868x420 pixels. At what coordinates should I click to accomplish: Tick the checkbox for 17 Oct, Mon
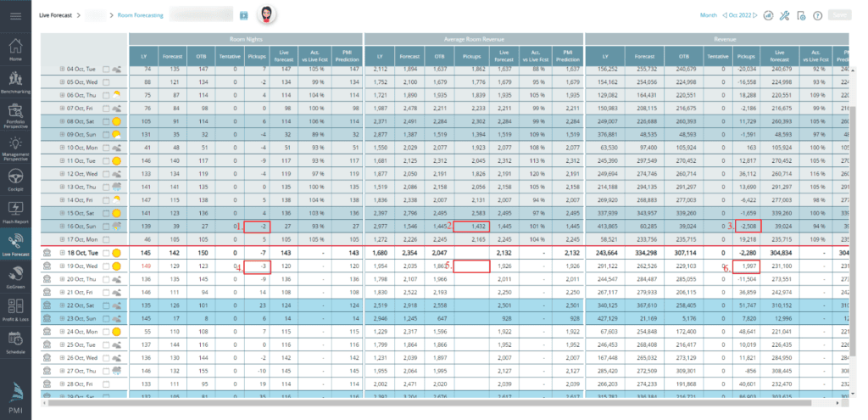point(106,240)
